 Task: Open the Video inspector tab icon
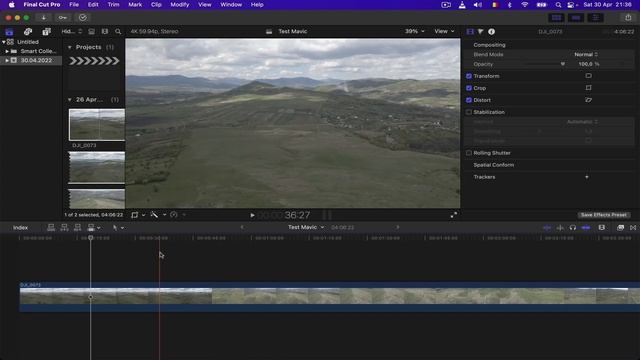470,31
